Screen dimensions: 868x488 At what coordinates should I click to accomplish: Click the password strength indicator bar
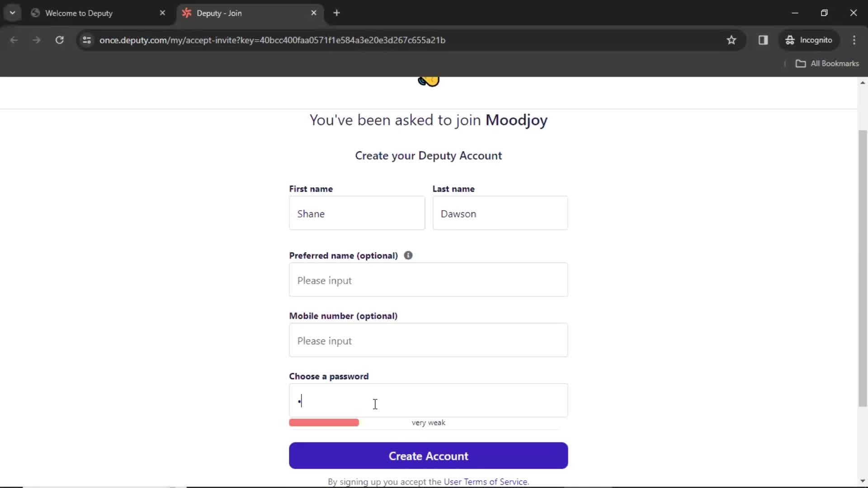point(324,422)
